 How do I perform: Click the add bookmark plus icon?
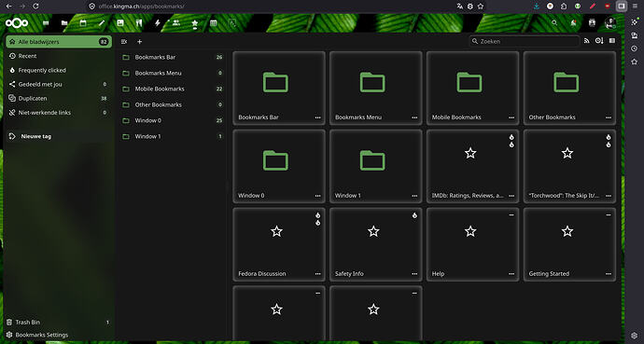click(140, 41)
